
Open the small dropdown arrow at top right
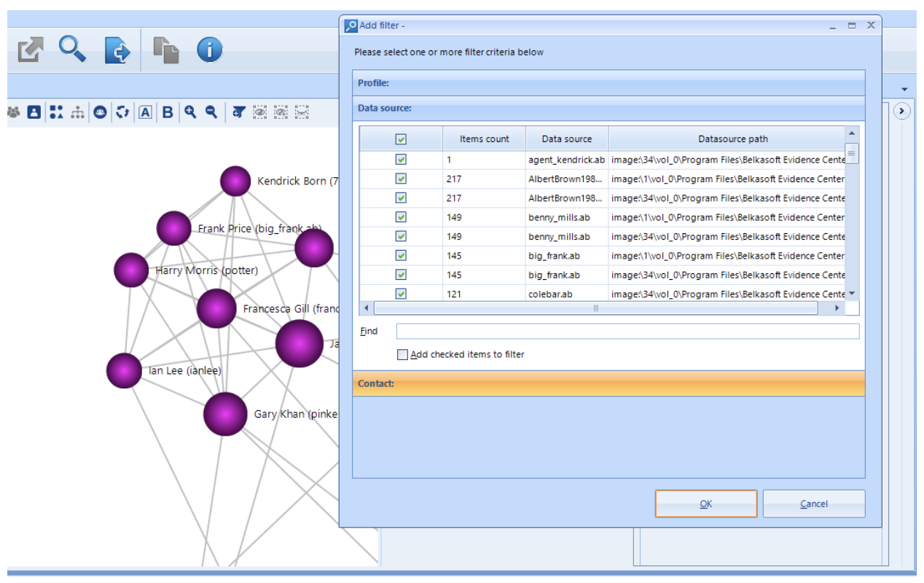[904, 90]
